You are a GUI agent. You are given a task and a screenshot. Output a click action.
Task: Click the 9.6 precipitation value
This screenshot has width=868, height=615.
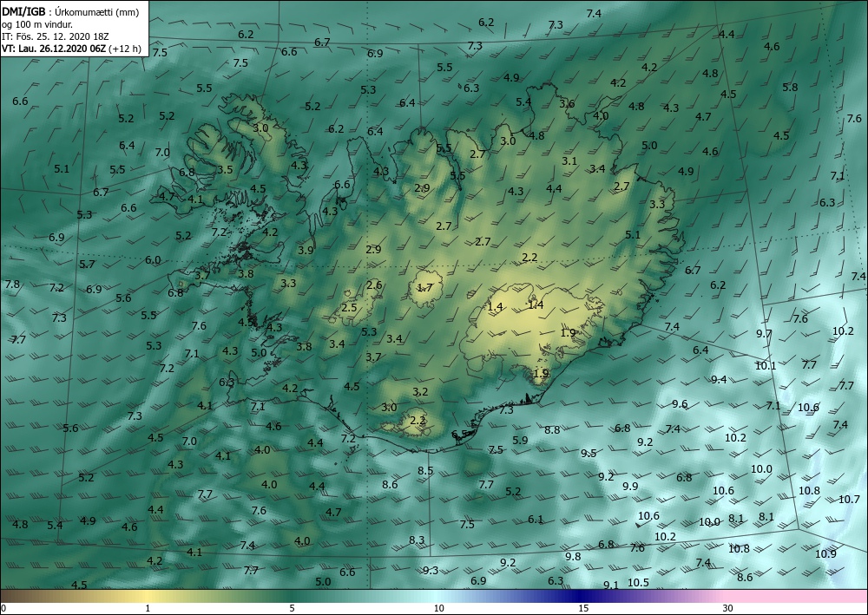tap(680, 403)
